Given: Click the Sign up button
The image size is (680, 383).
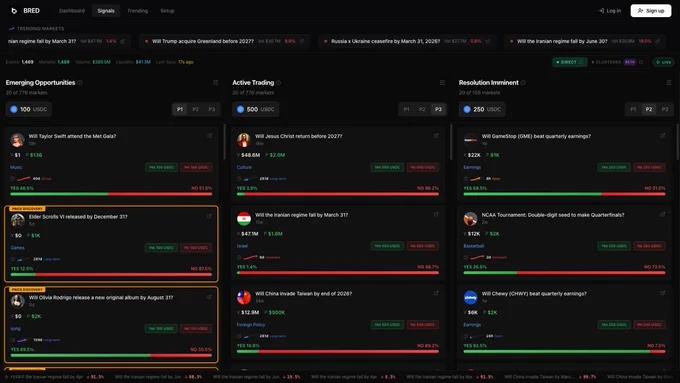Looking at the screenshot, I should pyautogui.click(x=651, y=11).
